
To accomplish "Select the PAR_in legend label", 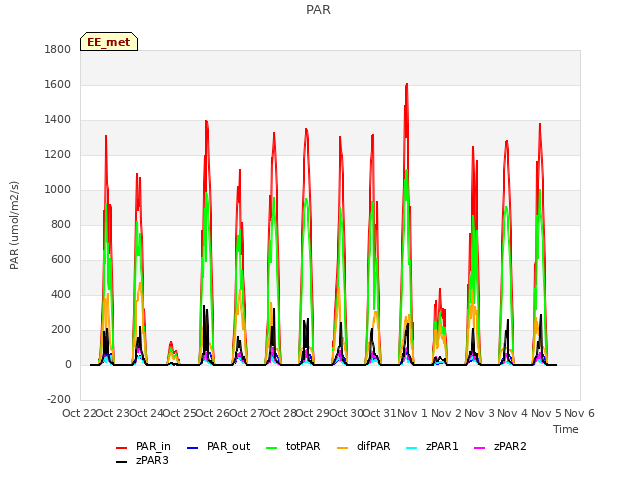I will 153,447.
